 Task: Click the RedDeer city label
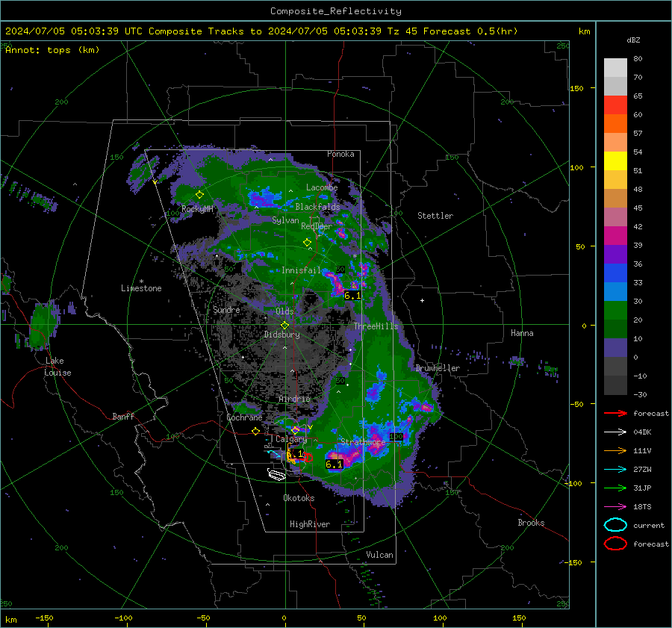click(x=317, y=226)
